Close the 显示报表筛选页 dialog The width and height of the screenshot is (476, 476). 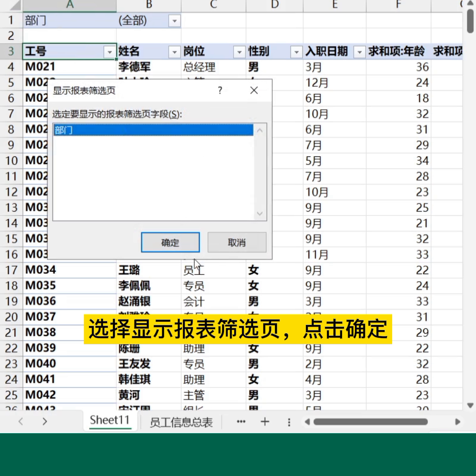pyautogui.click(x=254, y=90)
